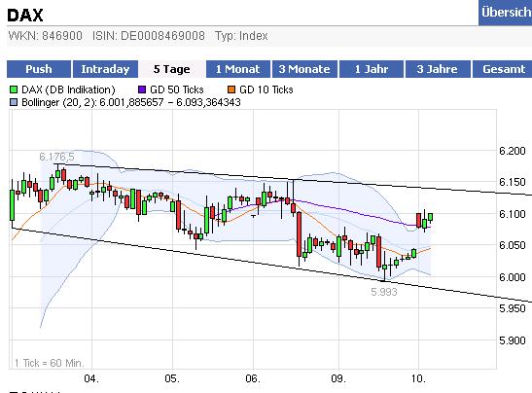Click the 6.100 axis value

(x=513, y=214)
